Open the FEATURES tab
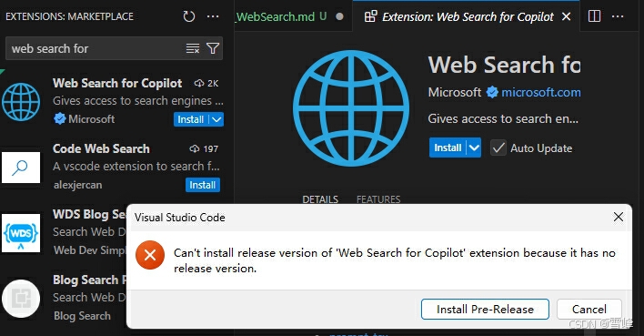This screenshot has width=644, height=336. tap(378, 199)
